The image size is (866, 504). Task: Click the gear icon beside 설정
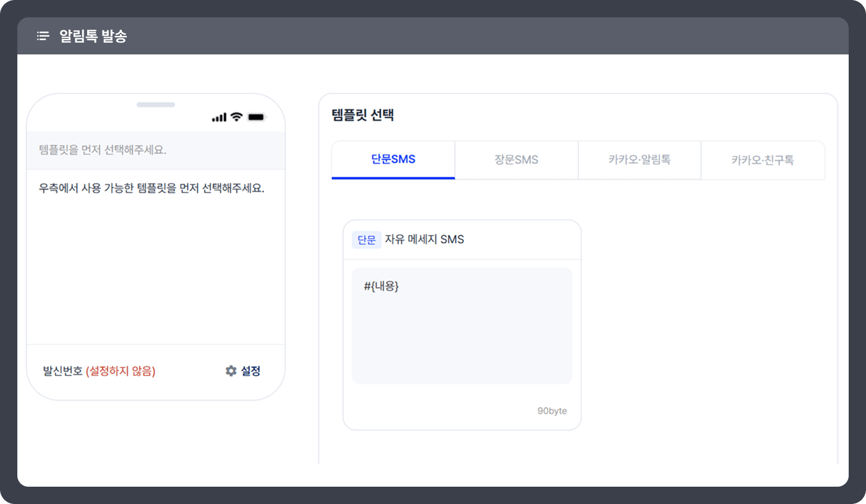231,371
